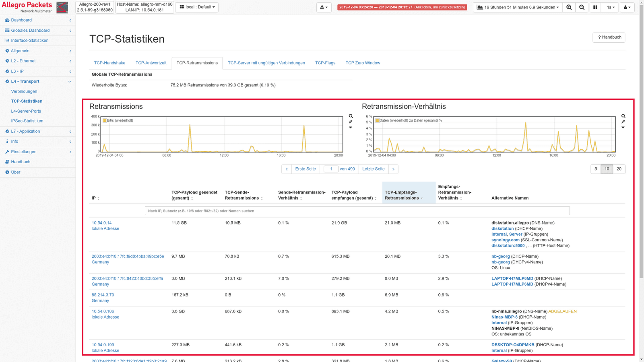Open the time span dropdown '16 Stunden 51 Minuten'
This screenshot has height=362, width=644.
click(x=518, y=7)
